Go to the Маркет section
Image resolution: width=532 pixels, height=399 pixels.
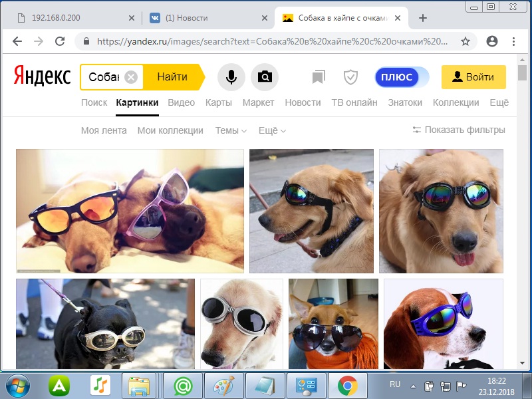(x=258, y=102)
